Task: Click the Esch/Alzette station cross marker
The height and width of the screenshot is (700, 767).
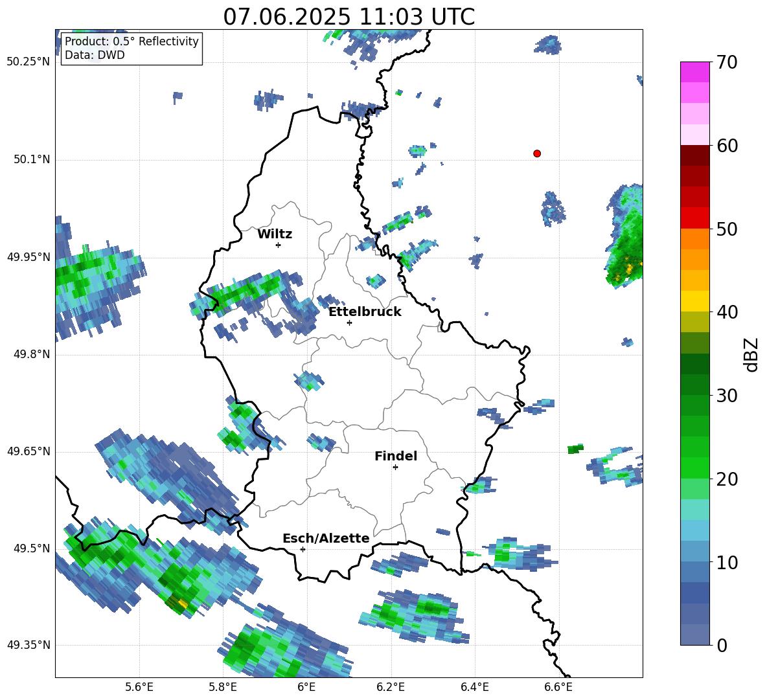Action: 303,549
